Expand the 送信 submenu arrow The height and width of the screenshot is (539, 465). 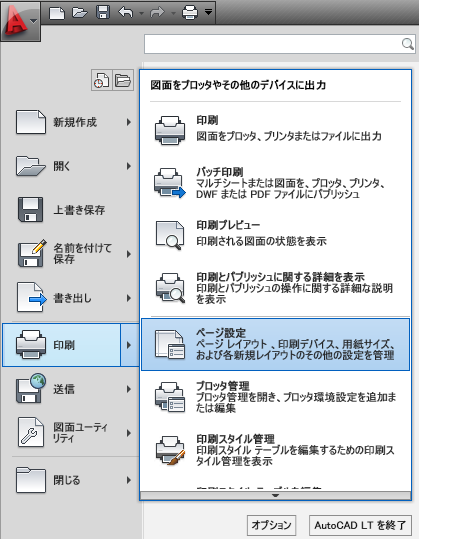(129, 389)
